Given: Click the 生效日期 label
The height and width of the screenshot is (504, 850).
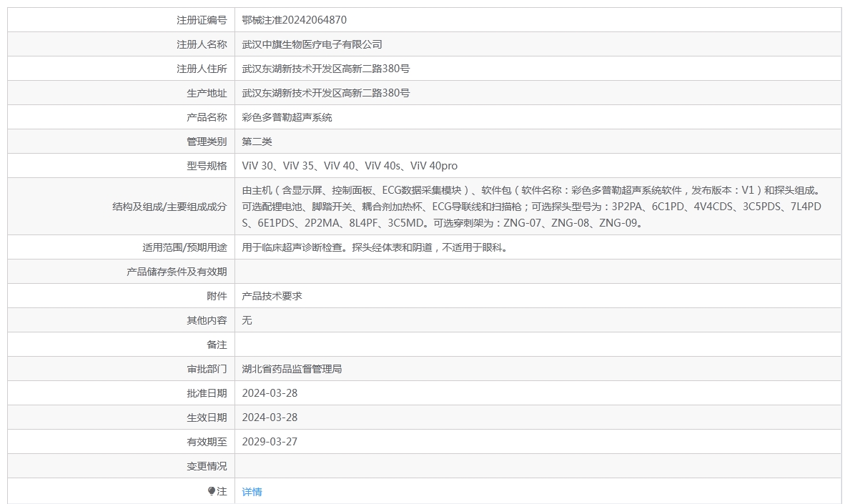Looking at the screenshot, I should point(207,417).
